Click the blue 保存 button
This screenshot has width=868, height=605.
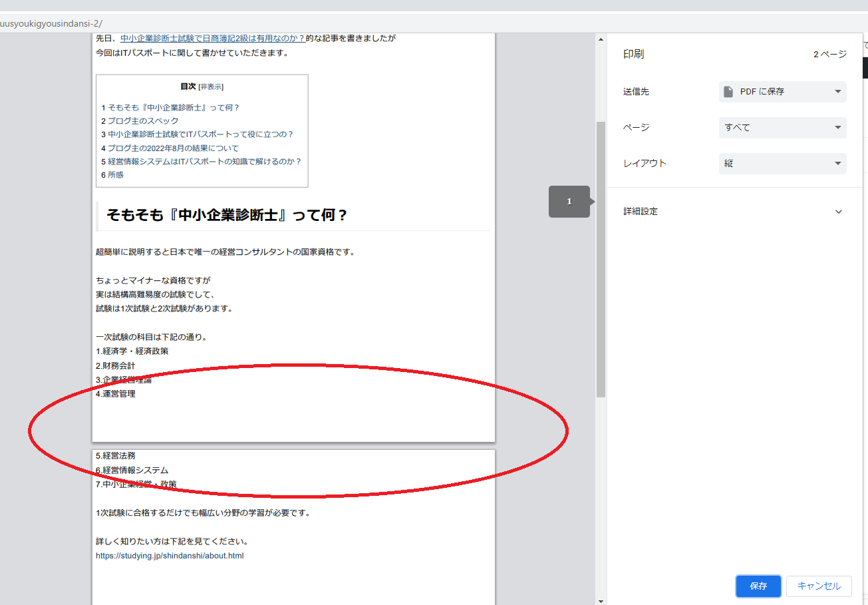758,586
